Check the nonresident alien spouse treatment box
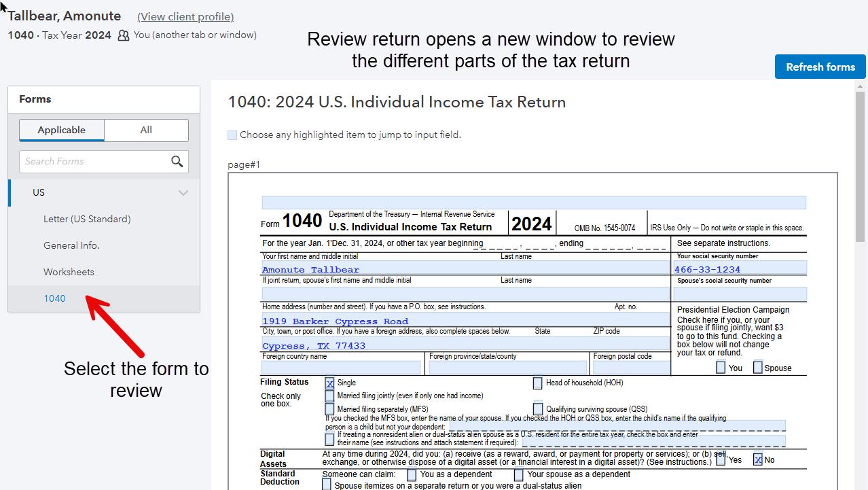The height and width of the screenshot is (490, 868). [329, 439]
